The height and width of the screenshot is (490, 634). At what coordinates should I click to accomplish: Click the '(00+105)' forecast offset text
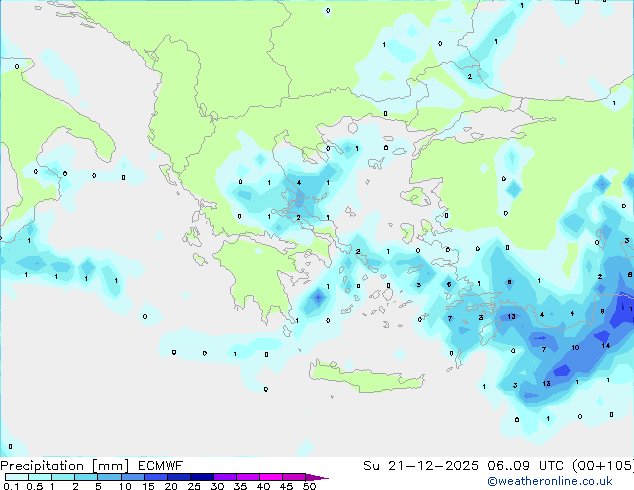point(602,466)
